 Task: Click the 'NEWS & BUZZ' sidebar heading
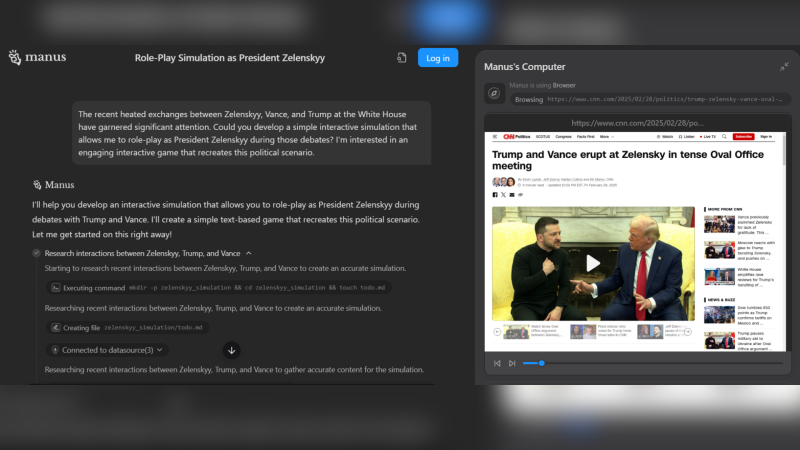[x=720, y=300]
